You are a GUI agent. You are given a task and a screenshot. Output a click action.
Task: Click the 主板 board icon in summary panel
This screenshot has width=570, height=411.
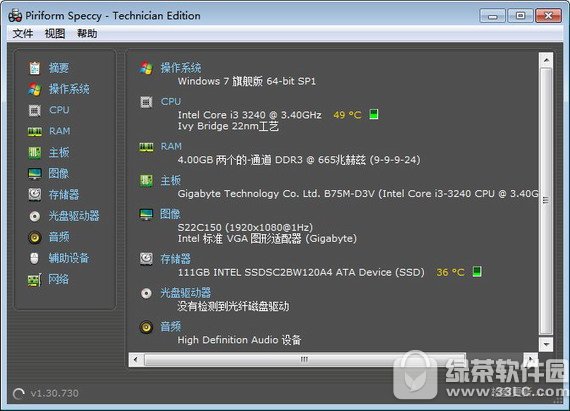click(146, 181)
